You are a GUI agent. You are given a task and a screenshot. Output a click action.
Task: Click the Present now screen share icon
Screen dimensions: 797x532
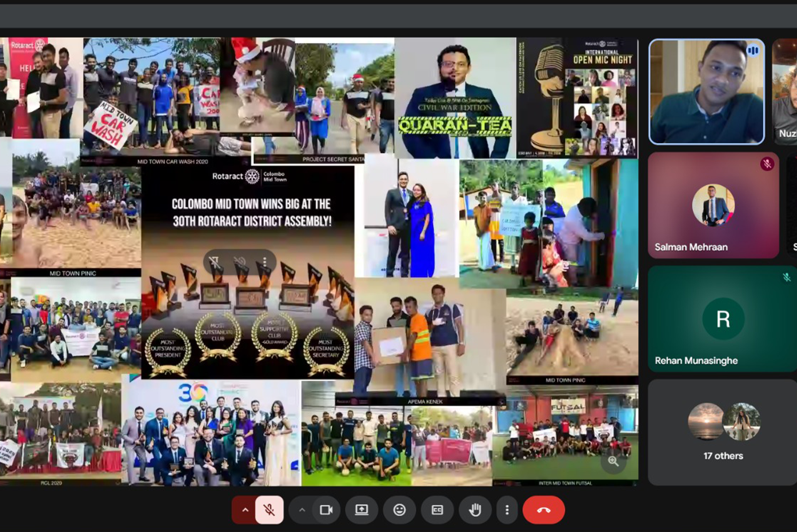(362, 510)
